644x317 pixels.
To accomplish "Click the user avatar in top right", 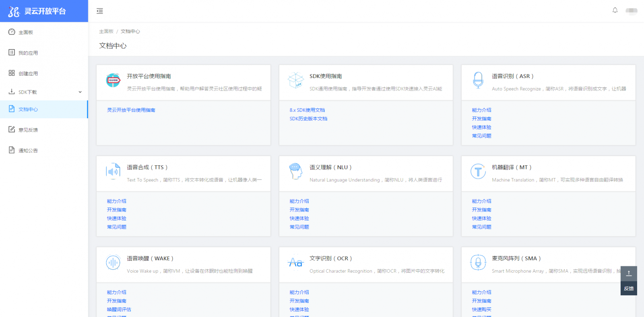I will coord(631,11).
